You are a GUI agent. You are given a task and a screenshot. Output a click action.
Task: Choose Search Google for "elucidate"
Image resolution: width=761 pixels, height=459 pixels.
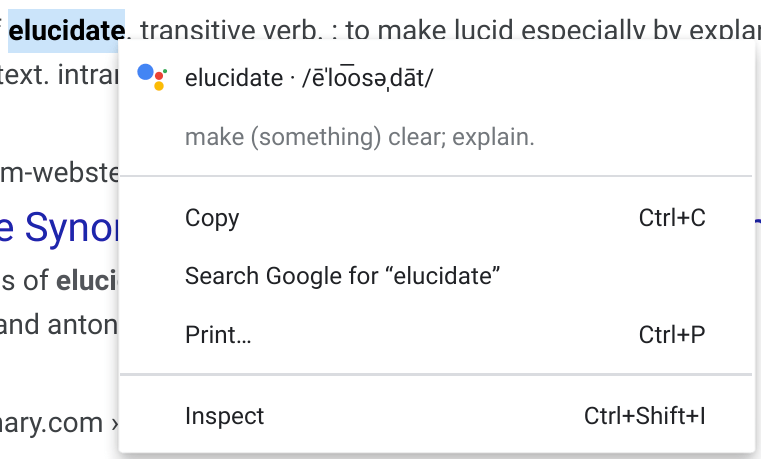click(342, 276)
